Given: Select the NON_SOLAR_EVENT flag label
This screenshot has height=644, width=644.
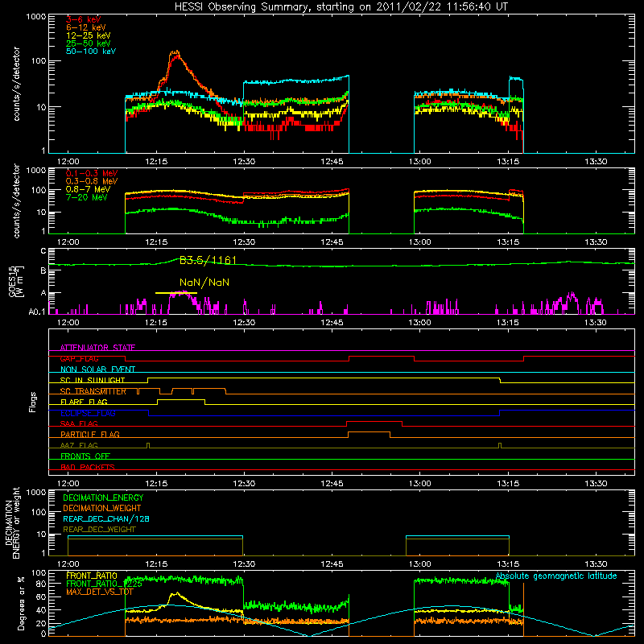Looking at the screenshot, I should click(97, 369).
